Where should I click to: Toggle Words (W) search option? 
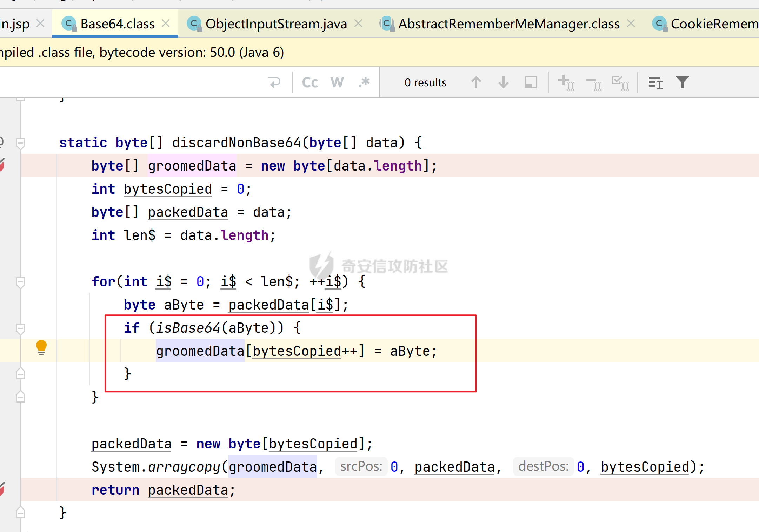click(x=337, y=82)
